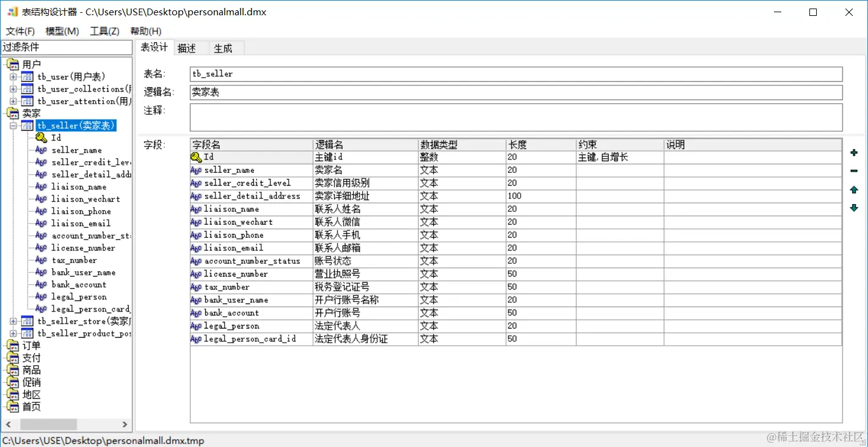Click the Abc icon of the seller_name grid row
868x447 pixels.
[197, 170]
